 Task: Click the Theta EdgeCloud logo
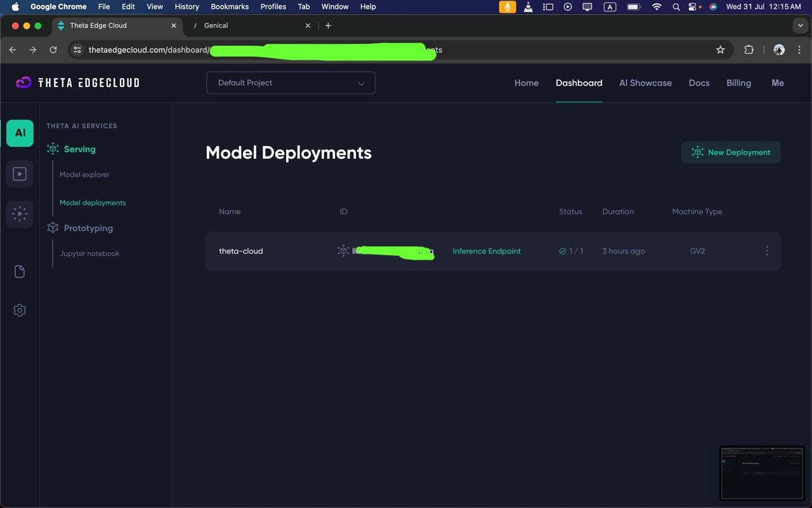coord(77,83)
